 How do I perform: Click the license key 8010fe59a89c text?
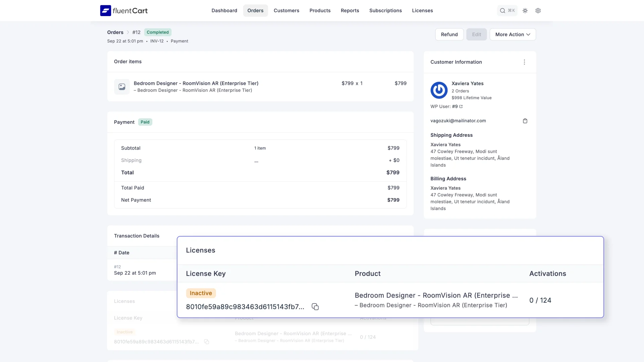tap(245, 307)
